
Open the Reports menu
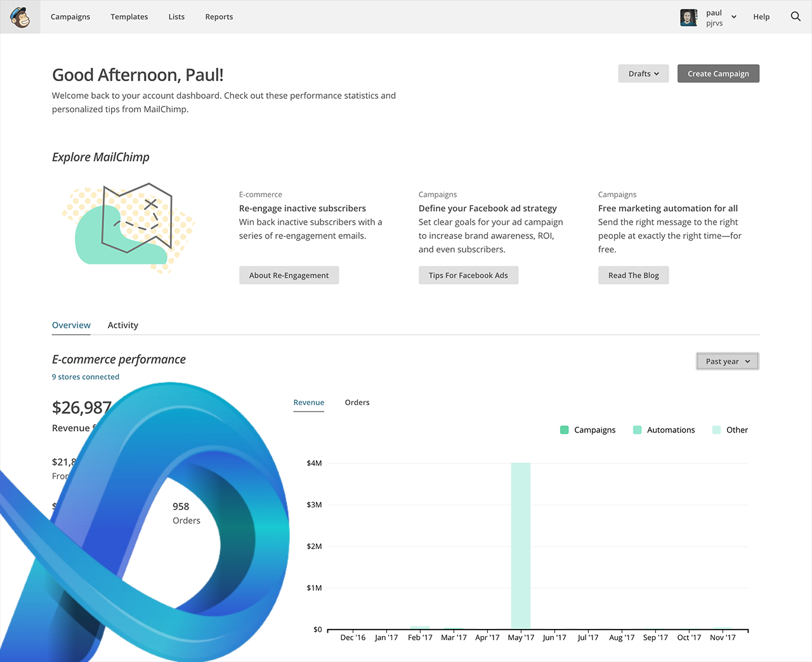[219, 17]
